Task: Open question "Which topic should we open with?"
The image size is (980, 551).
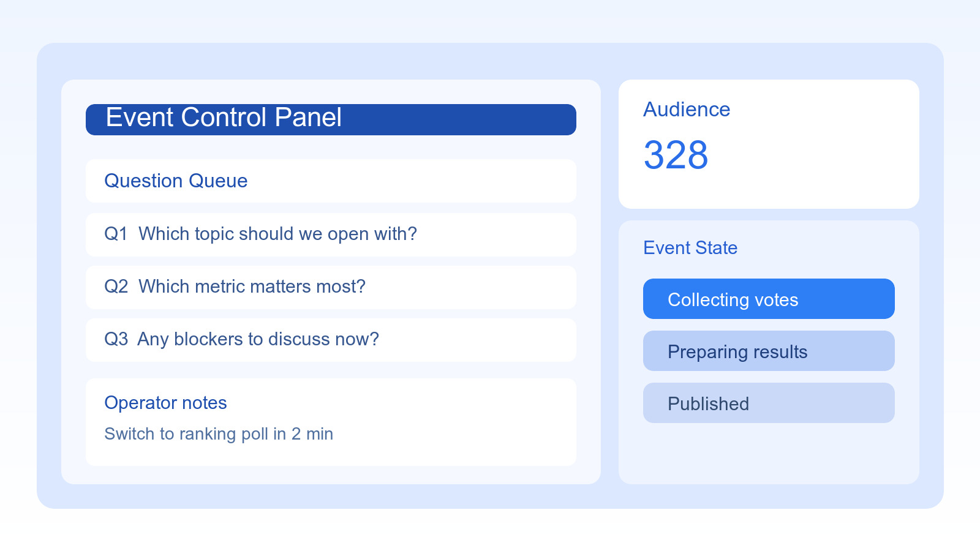Action: tap(277, 234)
